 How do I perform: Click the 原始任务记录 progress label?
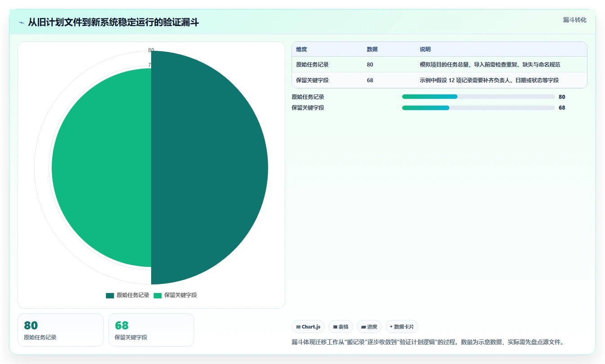pyautogui.click(x=308, y=97)
